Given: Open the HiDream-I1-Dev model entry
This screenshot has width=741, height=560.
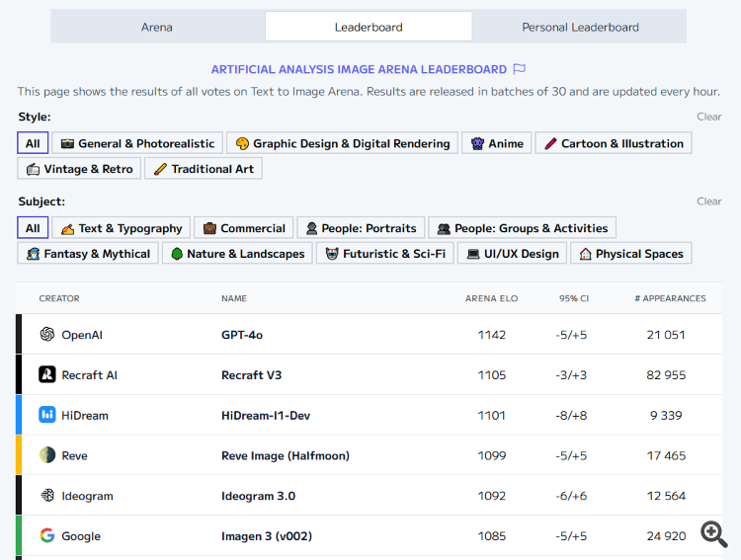Looking at the screenshot, I should 266,416.
